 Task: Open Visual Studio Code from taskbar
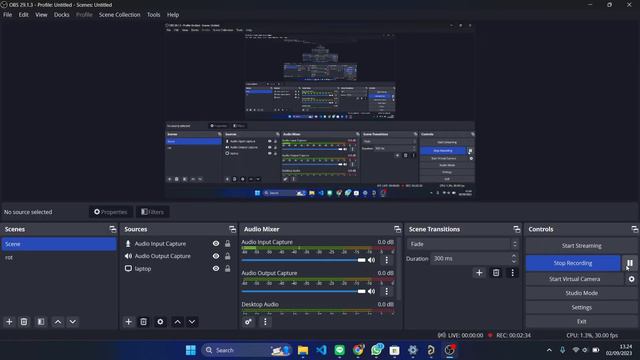(321, 350)
